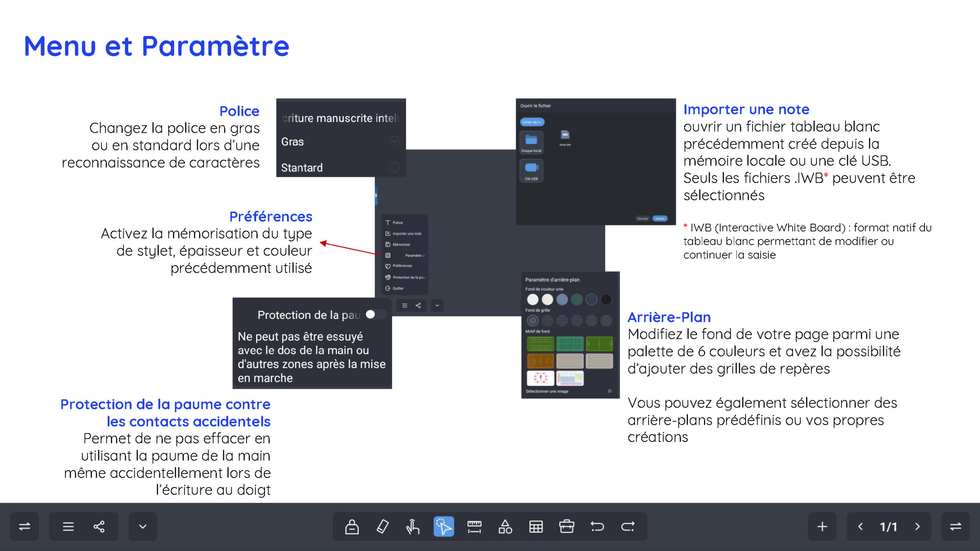Choose Importer une note in the popup menu
The height and width of the screenshot is (551, 980).
(x=405, y=233)
